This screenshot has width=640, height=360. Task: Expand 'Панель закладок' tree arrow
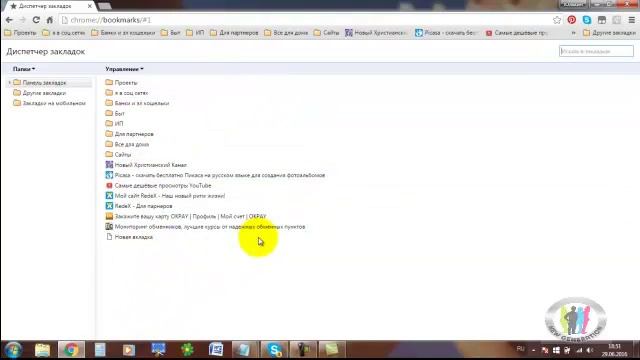[9, 82]
